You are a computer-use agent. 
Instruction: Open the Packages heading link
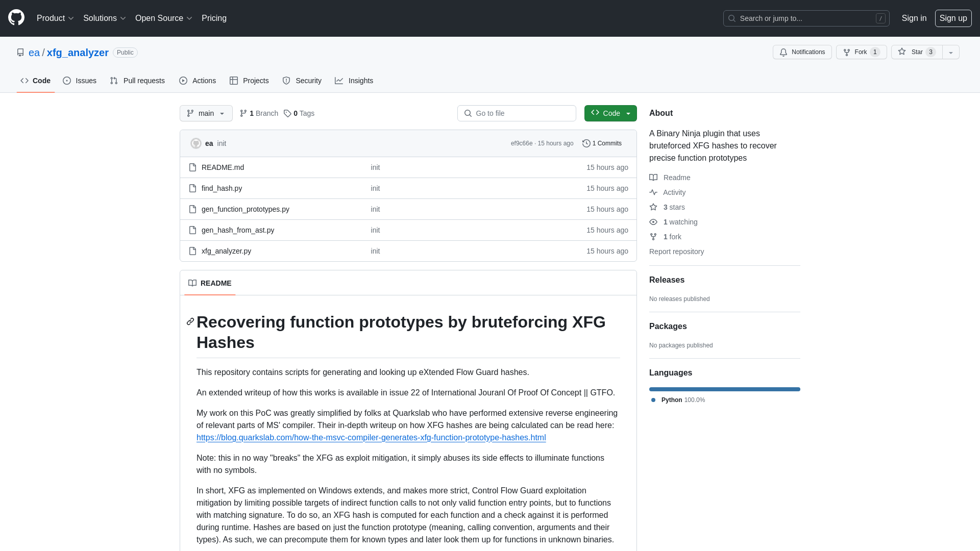coord(668,327)
